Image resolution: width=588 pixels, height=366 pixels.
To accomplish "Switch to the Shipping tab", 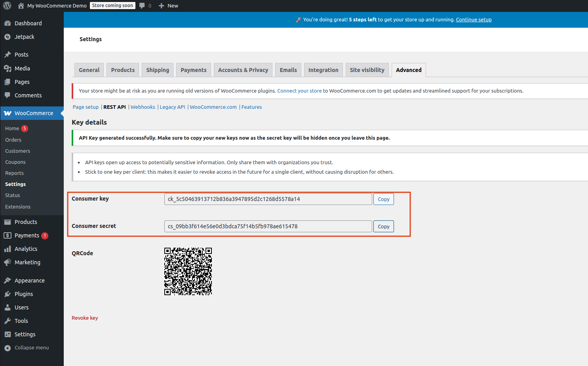I will point(158,70).
